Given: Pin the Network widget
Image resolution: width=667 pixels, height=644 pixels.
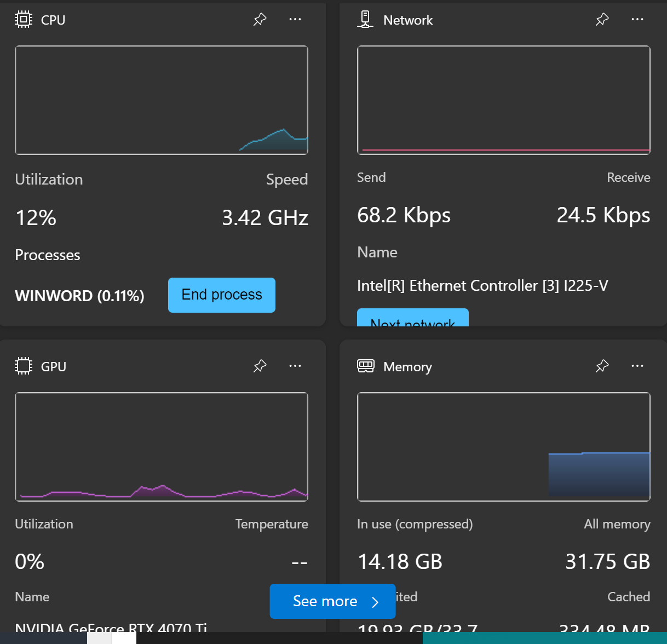Looking at the screenshot, I should (602, 20).
